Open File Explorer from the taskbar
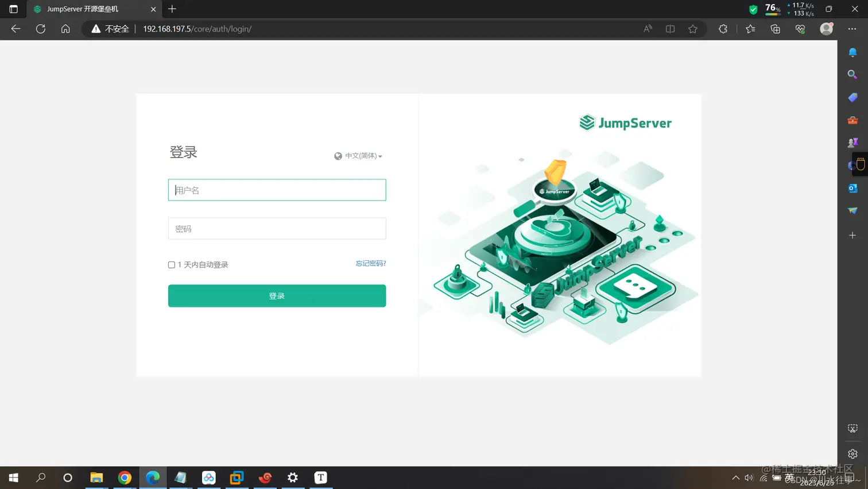The image size is (868, 489). [x=96, y=478]
